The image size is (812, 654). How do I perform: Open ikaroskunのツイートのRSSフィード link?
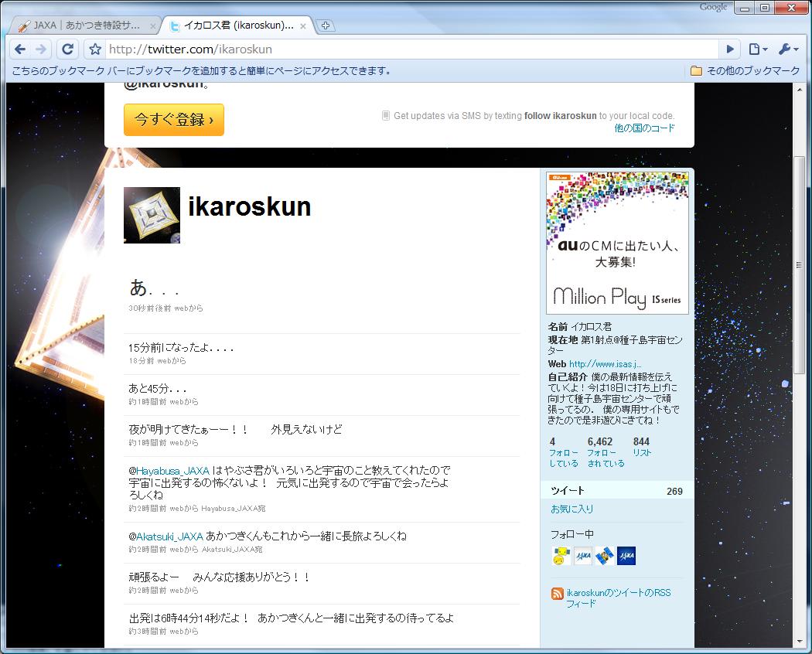[619, 598]
